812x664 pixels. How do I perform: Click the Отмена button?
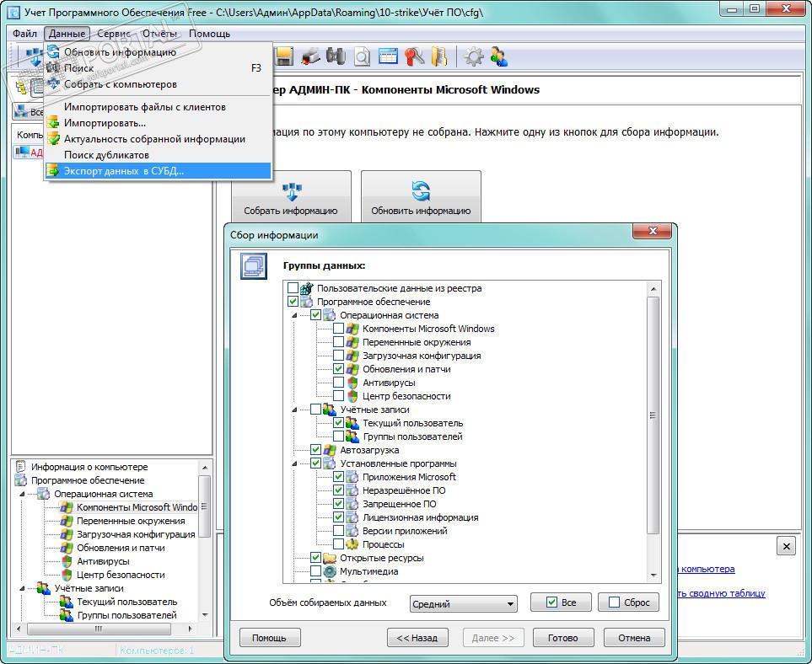click(x=634, y=638)
